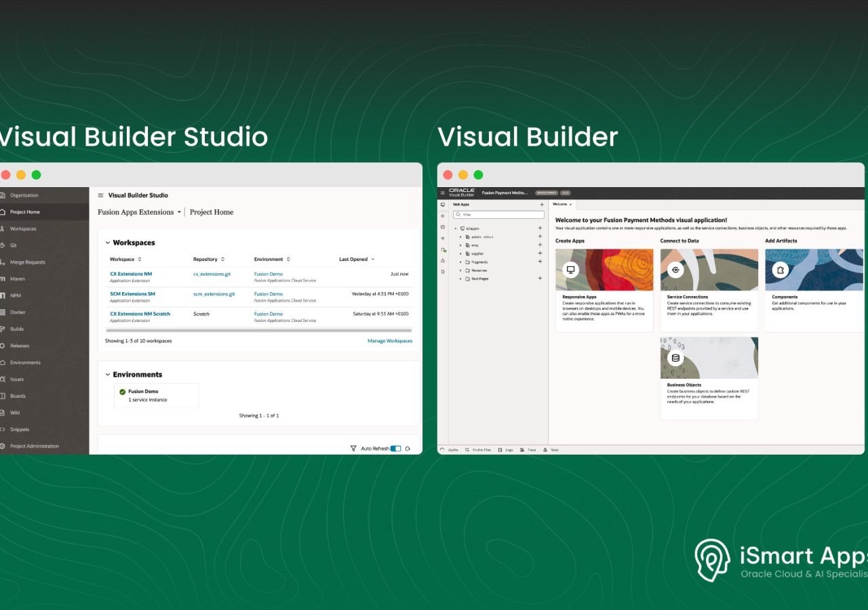The width and height of the screenshot is (868, 610).
Task: Click the Business Objects database icon in navigator
Action: pyautogui.click(x=443, y=227)
